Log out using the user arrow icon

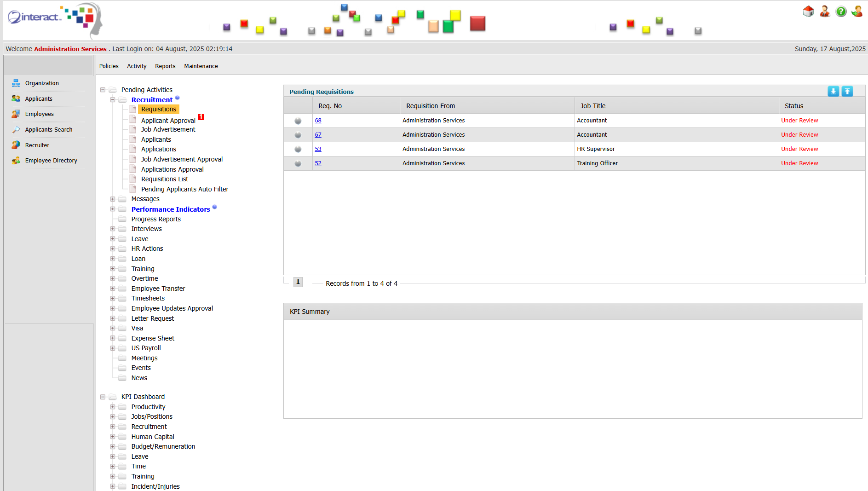click(x=857, y=12)
